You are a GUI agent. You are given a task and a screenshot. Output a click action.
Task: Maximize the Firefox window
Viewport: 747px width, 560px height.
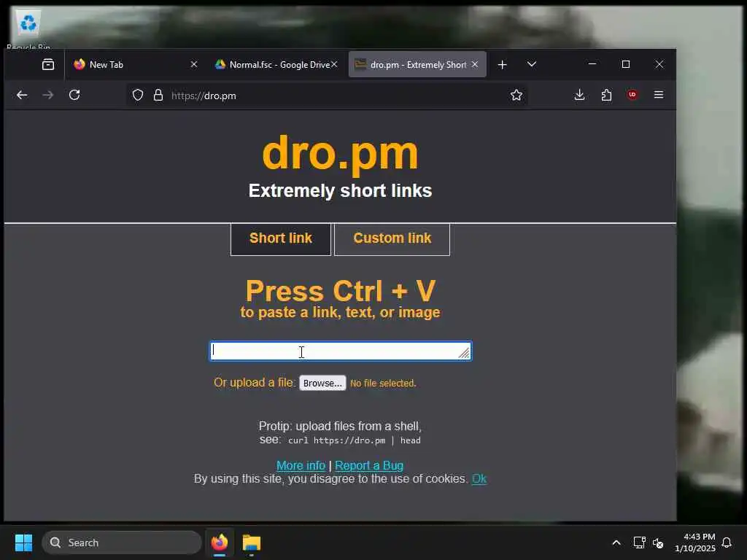pos(626,64)
